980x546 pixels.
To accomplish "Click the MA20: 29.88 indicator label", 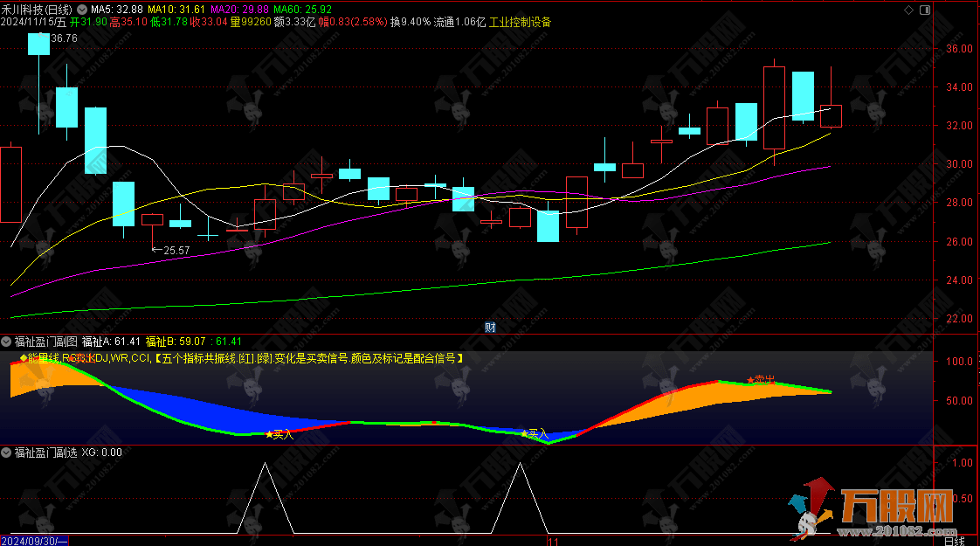I will tap(239, 10).
